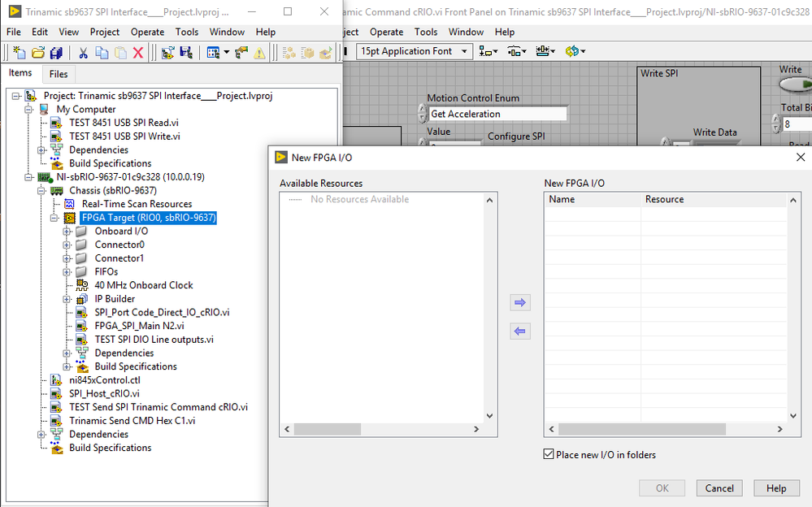Expand the Connector0 folder
The height and width of the screenshot is (507, 812).
point(67,245)
